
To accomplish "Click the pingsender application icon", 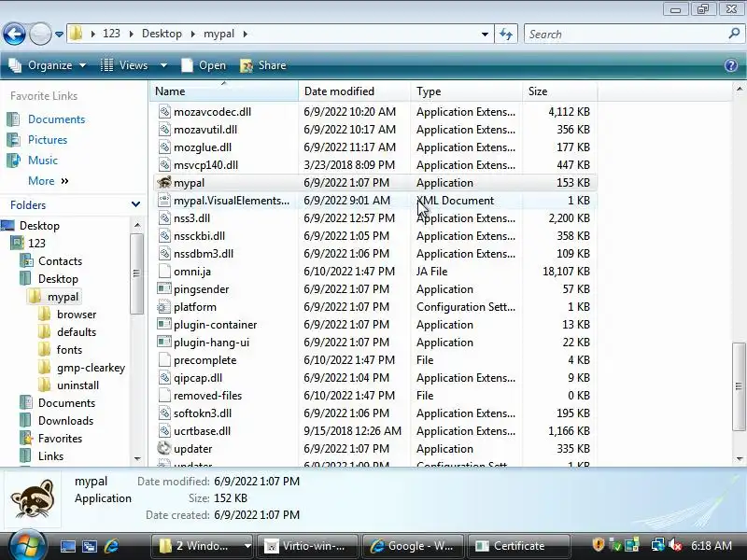I will 164,288.
